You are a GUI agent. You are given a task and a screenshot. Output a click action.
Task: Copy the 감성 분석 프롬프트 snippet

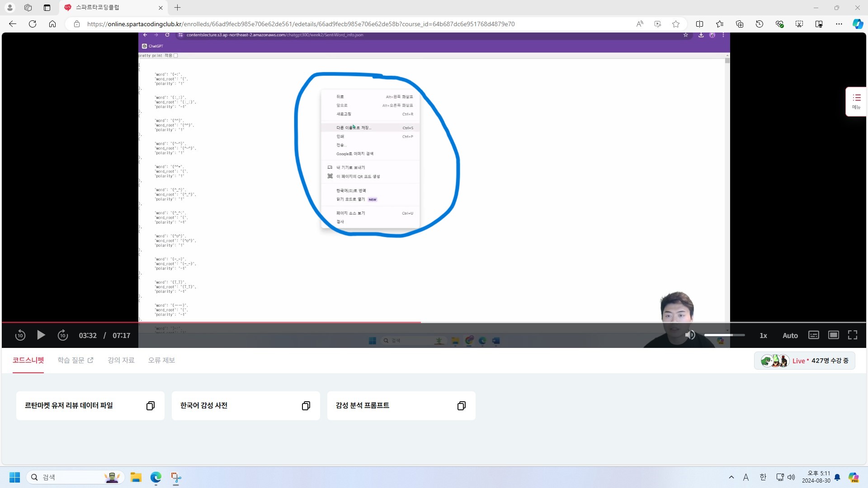point(462,406)
